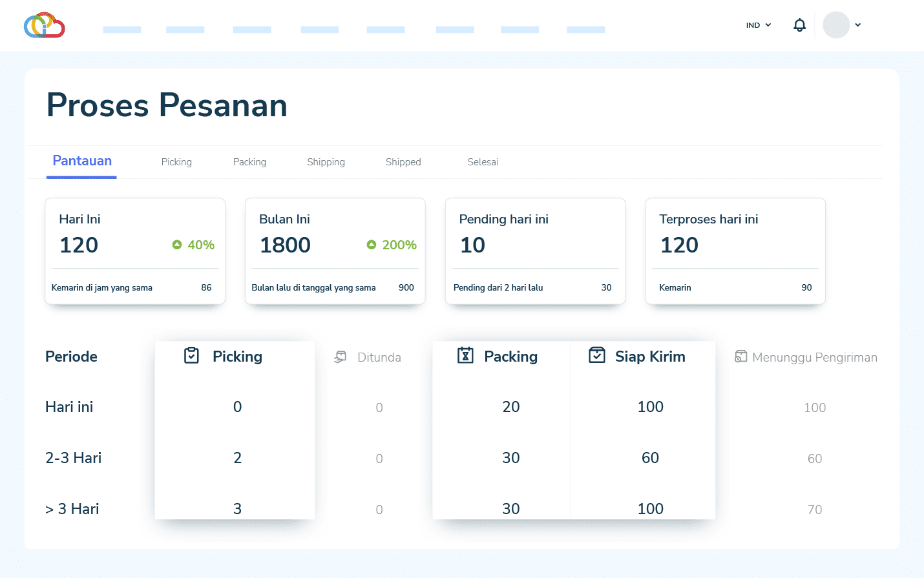This screenshot has height=578, width=924.
Task: Open the IND language dropdown
Action: (759, 25)
